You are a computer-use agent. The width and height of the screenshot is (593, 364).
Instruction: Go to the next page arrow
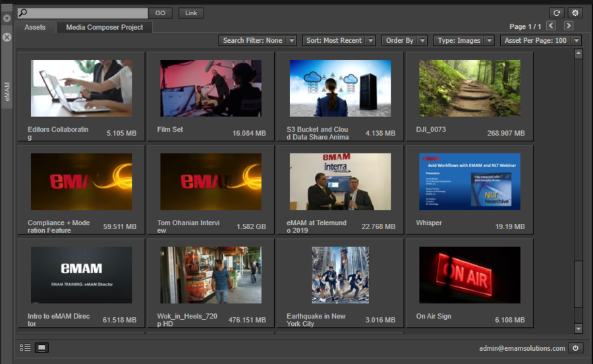point(568,26)
